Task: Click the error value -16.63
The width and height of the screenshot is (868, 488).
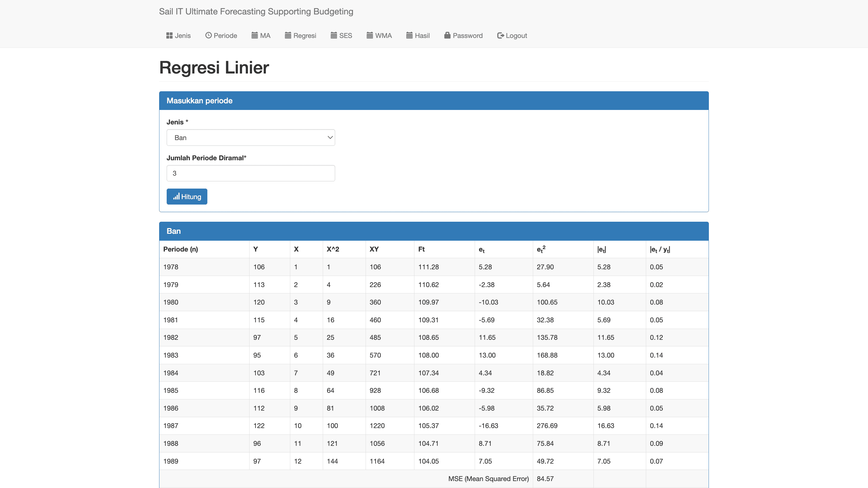Action: [x=488, y=425]
